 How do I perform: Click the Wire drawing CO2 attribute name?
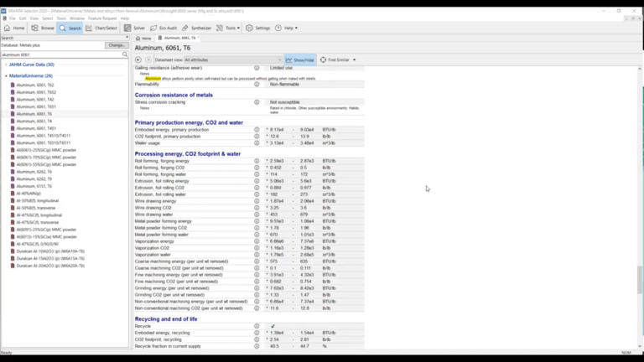coord(153,208)
